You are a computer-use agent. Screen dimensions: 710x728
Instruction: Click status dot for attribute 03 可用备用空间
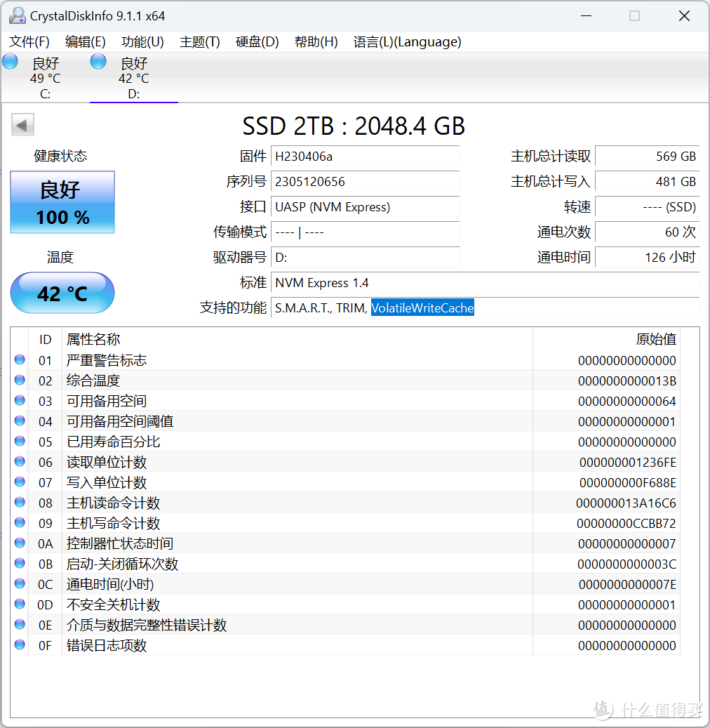tap(20, 401)
